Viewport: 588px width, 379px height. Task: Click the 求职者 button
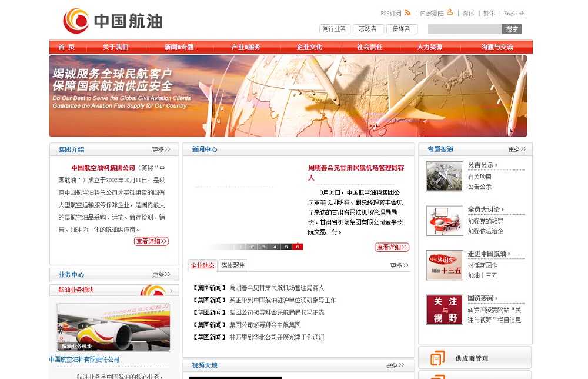tap(368, 29)
